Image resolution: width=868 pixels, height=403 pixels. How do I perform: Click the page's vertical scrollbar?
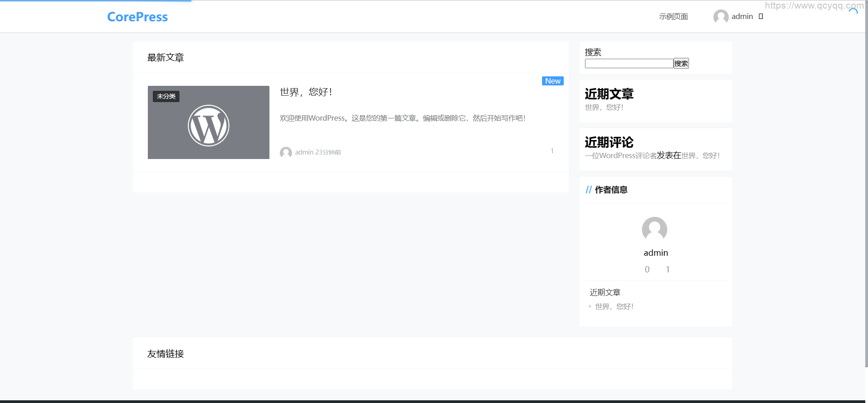pos(866,181)
